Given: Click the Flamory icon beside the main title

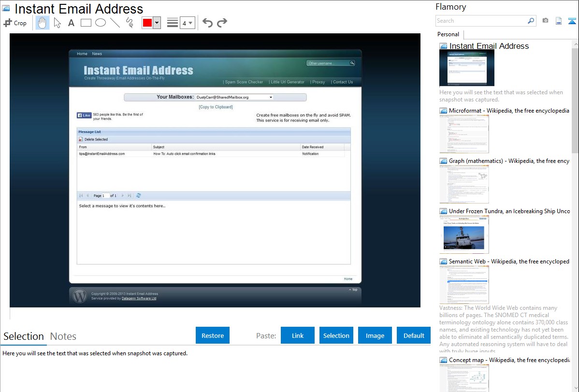Looking at the screenshot, I should click(6, 8).
